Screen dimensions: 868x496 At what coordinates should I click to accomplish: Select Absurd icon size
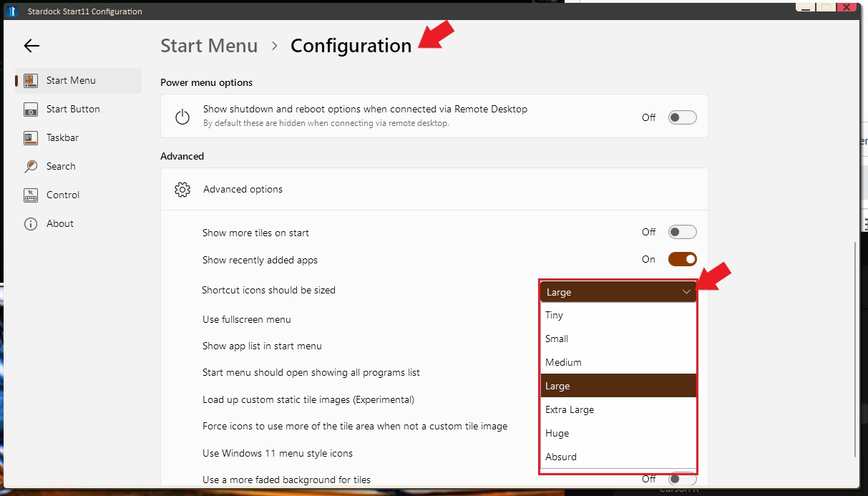pyautogui.click(x=618, y=457)
